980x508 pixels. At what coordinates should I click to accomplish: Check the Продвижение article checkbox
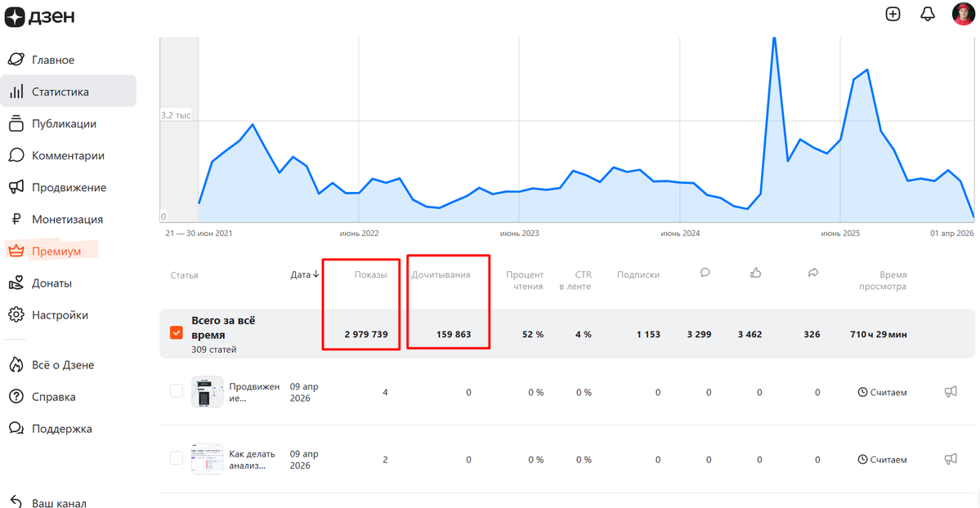pyautogui.click(x=177, y=391)
